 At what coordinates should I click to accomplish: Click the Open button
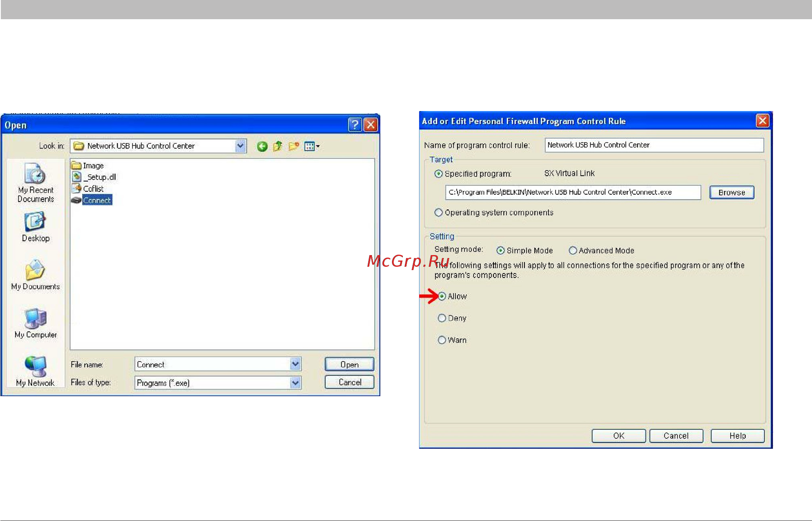pos(349,364)
